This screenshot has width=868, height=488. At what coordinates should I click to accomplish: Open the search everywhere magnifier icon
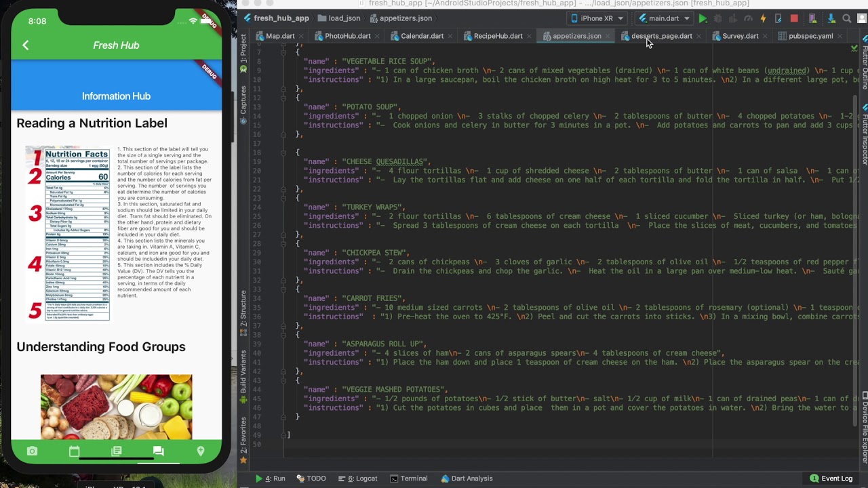click(x=846, y=19)
